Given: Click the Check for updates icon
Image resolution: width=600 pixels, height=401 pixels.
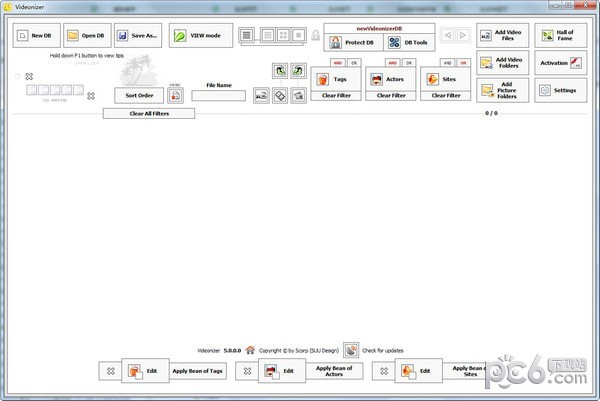Looking at the screenshot, I should [x=351, y=351].
